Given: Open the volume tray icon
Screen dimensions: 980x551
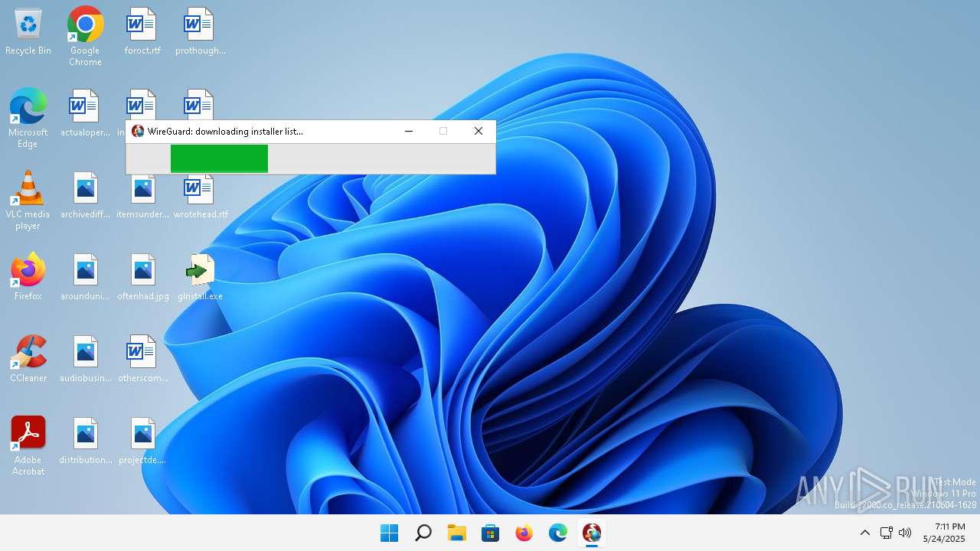Looking at the screenshot, I should [905, 533].
